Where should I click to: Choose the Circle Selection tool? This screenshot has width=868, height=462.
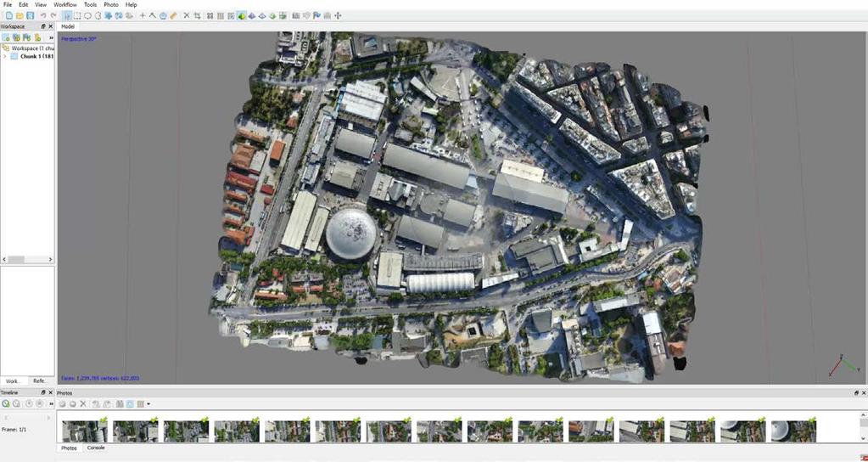tap(87, 15)
